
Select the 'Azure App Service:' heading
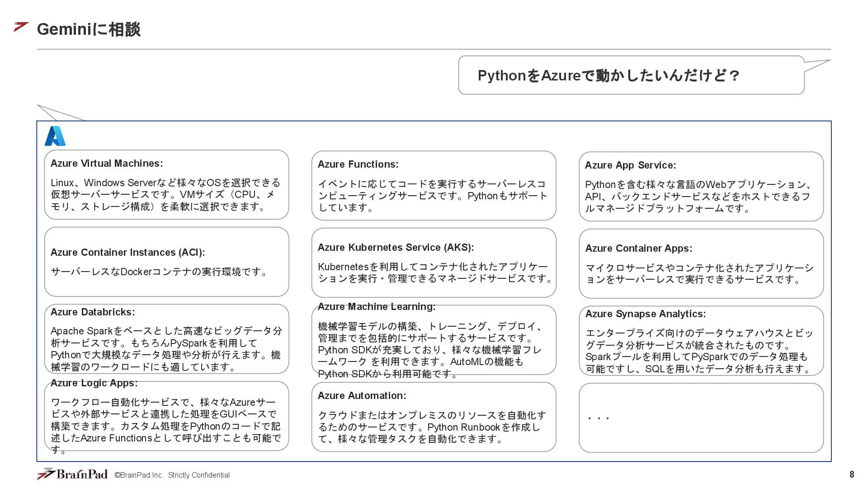click(630, 165)
